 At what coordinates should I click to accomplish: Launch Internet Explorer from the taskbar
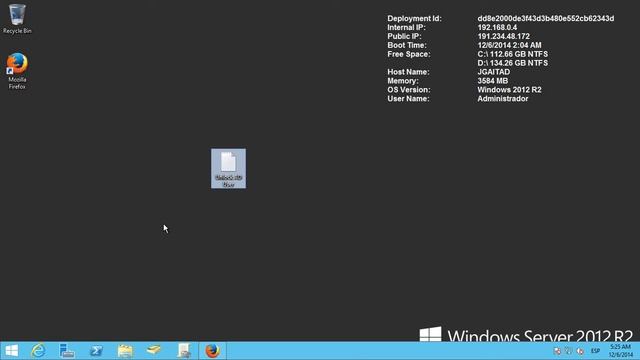pyautogui.click(x=38, y=351)
